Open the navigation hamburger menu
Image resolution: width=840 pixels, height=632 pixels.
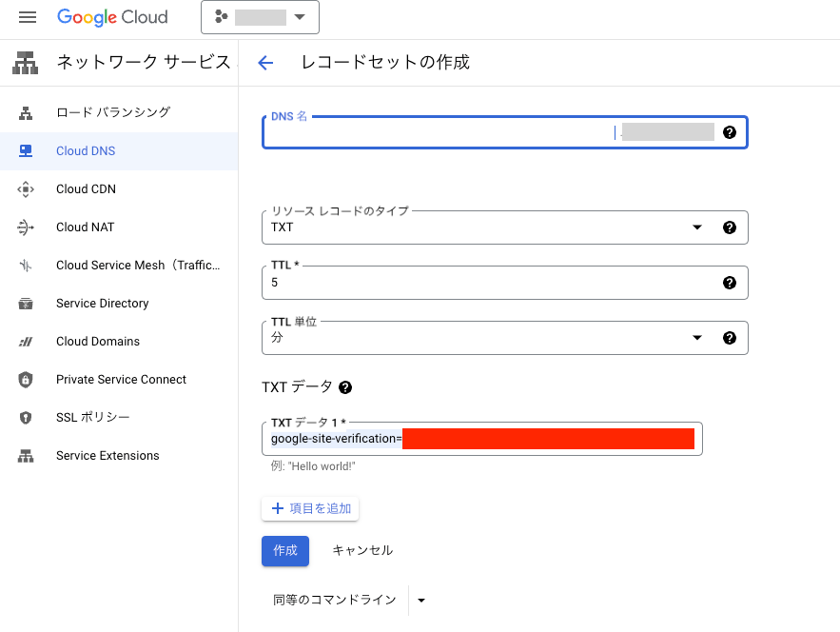tap(26, 16)
